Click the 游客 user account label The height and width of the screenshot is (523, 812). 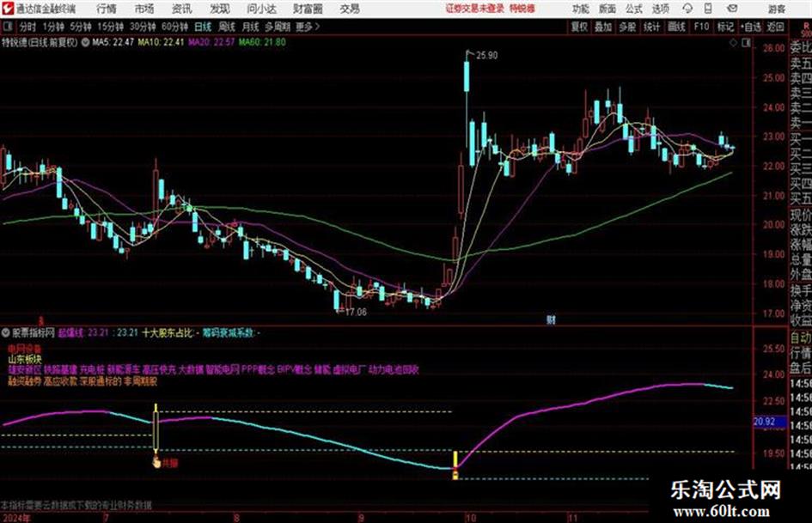[x=777, y=9]
